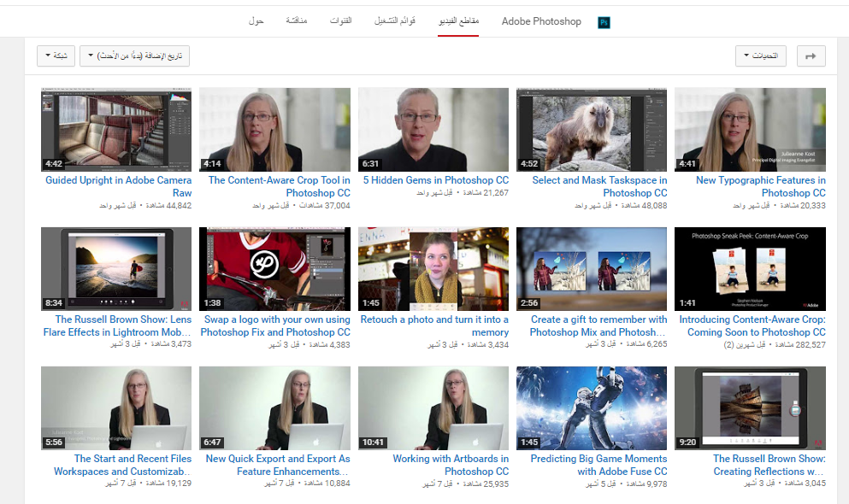
Task: Open the التحميلات dropdown
Action: (x=761, y=56)
